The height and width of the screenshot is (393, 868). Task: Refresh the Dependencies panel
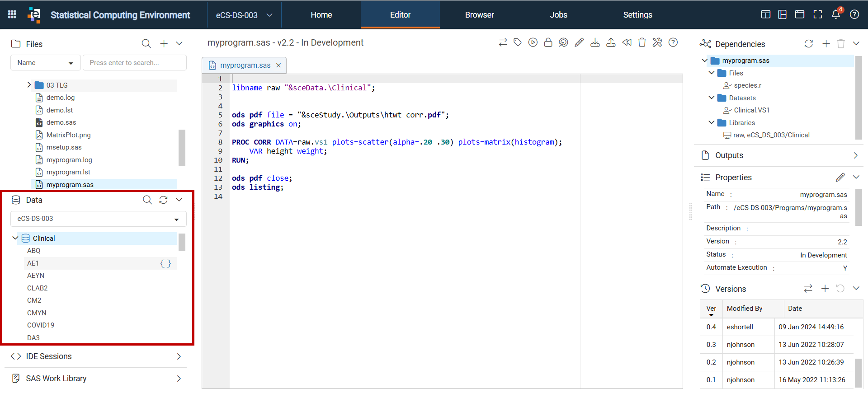(809, 44)
